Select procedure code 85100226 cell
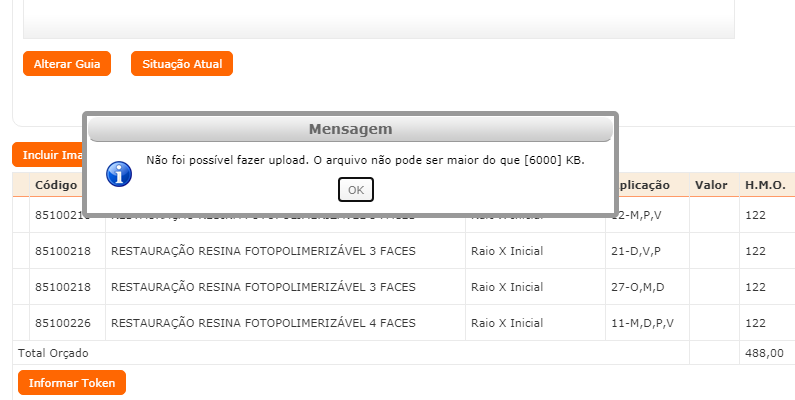This screenshot has width=795, height=400. [62, 323]
